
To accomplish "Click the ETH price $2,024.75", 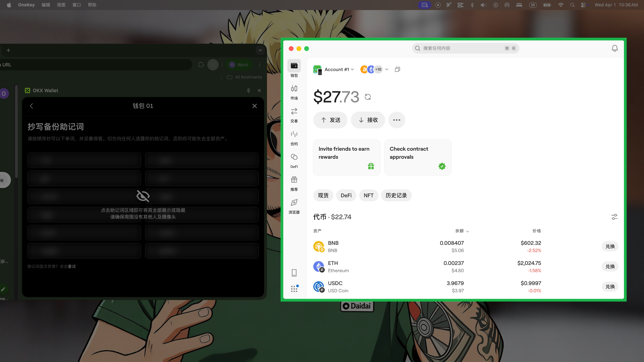I will coord(529,263).
